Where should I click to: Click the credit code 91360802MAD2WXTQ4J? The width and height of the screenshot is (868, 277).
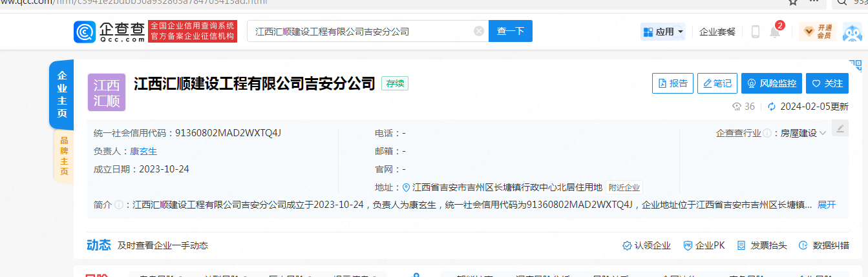pos(228,133)
